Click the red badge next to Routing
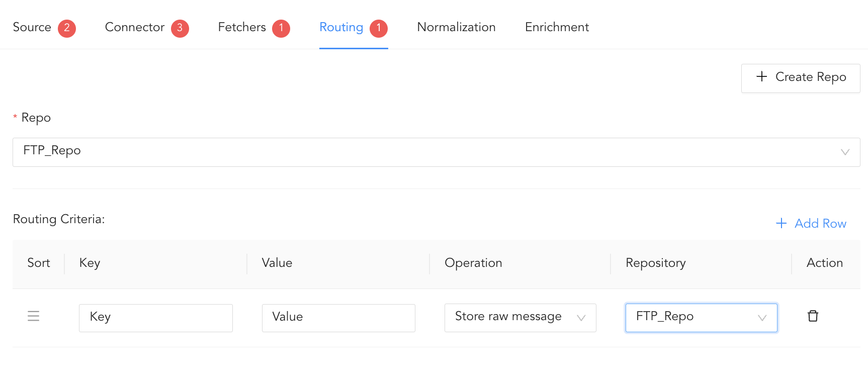 (379, 28)
